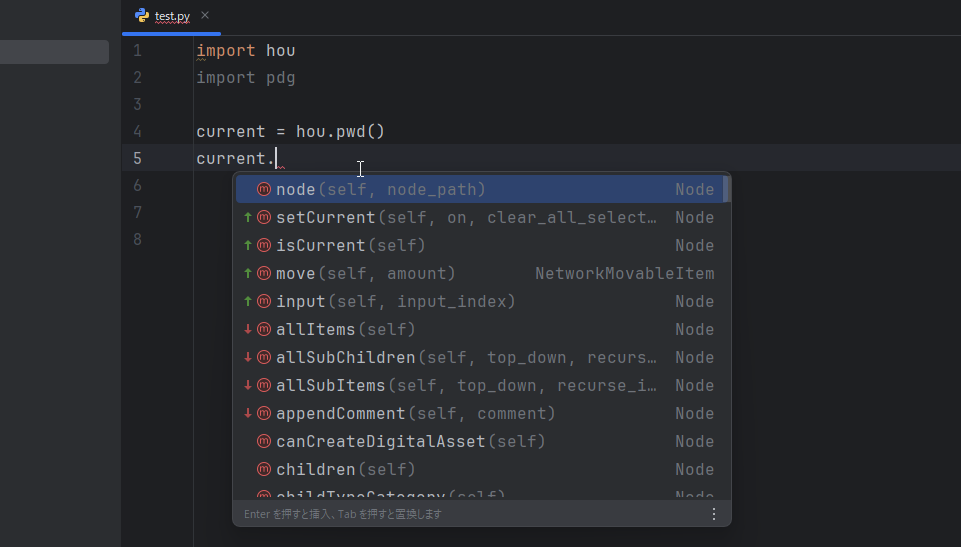The width and height of the screenshot is (961, 547).
Task: Click the Python file icon on test.py tab
Action: click(142, 16)
